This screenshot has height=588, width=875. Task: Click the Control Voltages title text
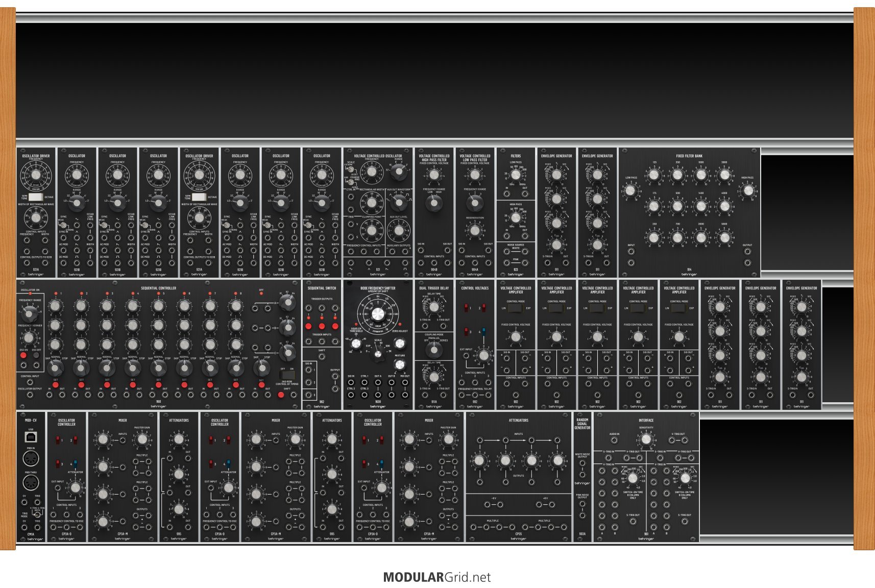click(475, 288)
